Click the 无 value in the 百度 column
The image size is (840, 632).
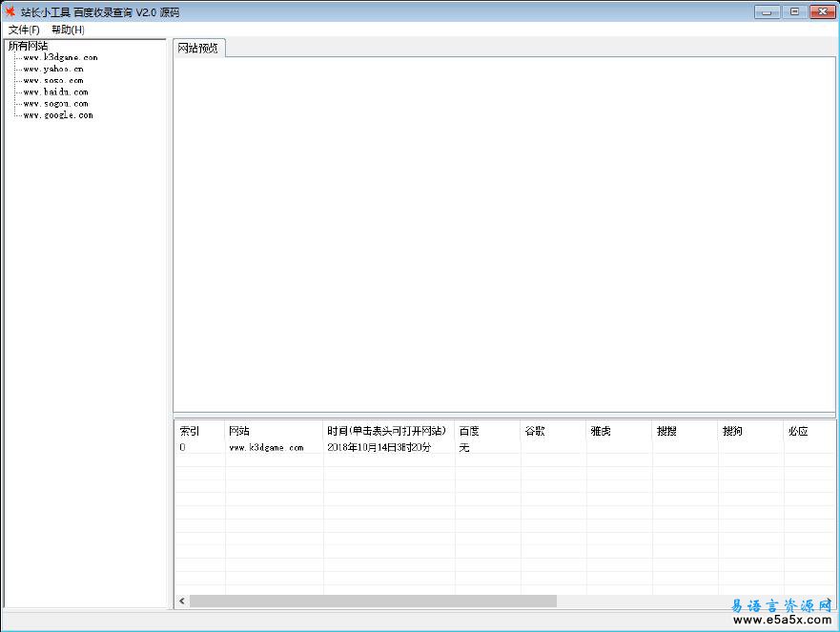464,447
